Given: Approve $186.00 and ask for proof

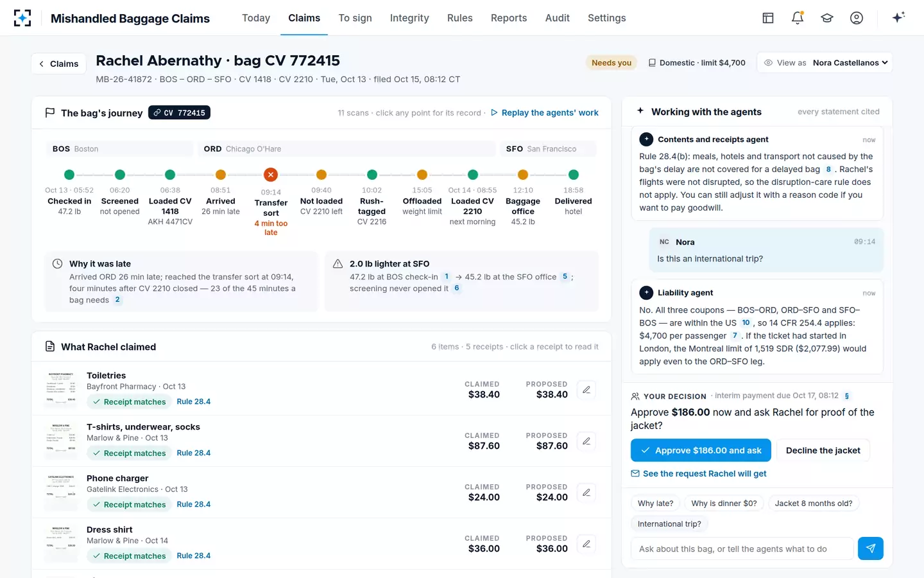Looking at the screenshot, I should tap(702, 450).
